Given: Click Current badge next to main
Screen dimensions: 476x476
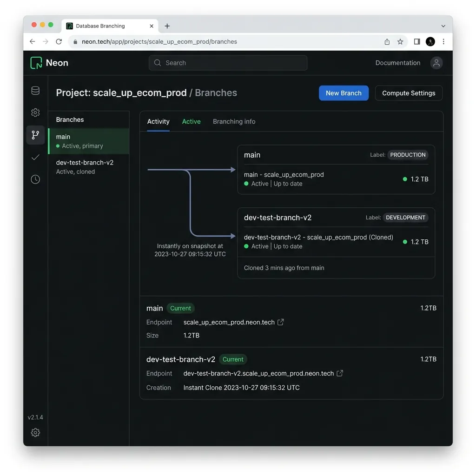Looking at the screenshot, I should pos(180,308).
